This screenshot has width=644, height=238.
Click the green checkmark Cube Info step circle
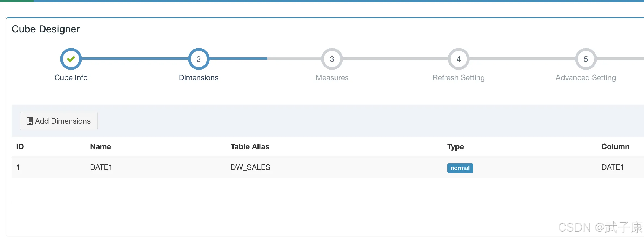(x=71, y=59)
